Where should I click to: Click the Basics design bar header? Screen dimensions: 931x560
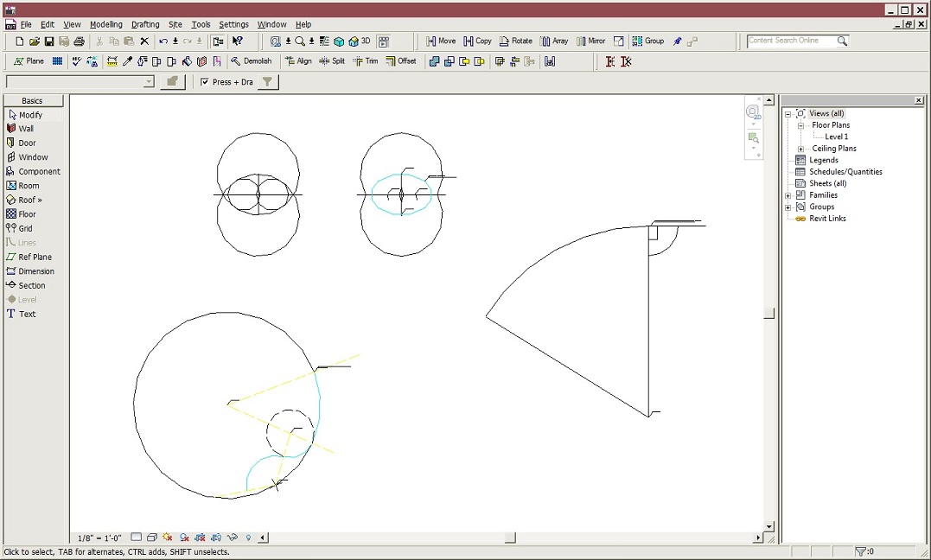32,100
